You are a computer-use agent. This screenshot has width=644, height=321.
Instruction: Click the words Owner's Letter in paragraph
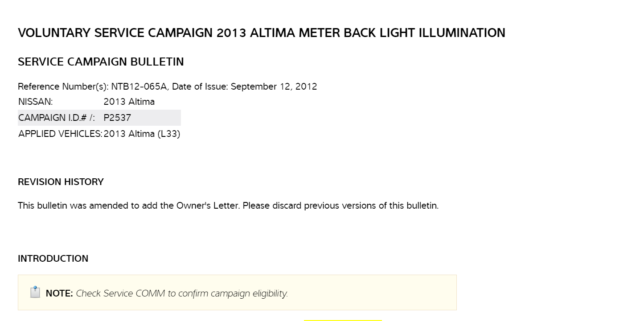(x=208, y=206)
